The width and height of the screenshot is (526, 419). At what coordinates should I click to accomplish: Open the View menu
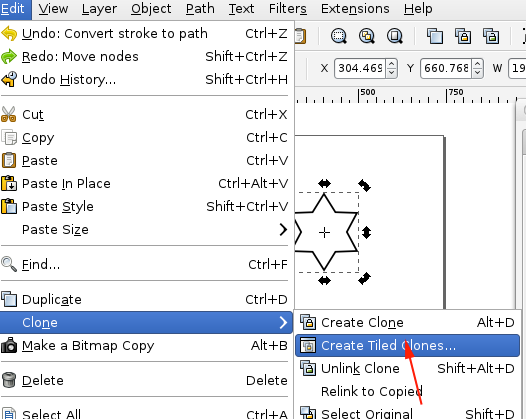[53, 9]
